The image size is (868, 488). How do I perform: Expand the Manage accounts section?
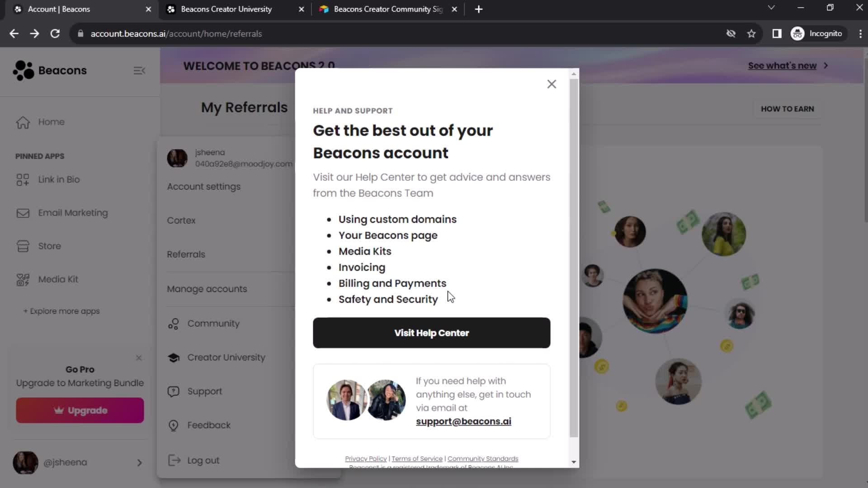pyautogui.click(x=206, y=288)
